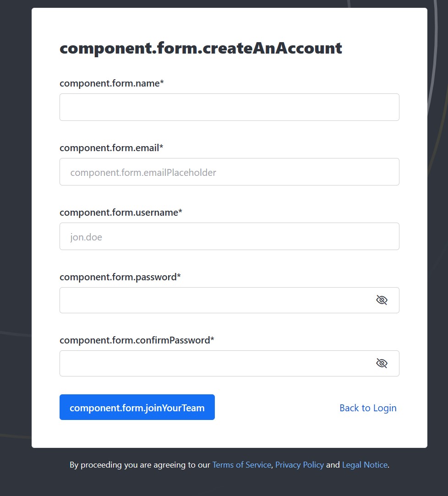Click the createAnAccount form heading
The width and height of the screenshot is (448, 496).
(x=201, y=47)
